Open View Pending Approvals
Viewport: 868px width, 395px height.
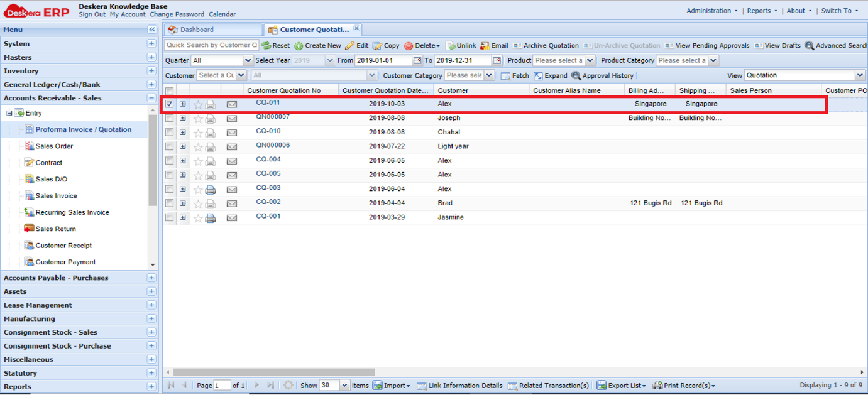[707, 46]
